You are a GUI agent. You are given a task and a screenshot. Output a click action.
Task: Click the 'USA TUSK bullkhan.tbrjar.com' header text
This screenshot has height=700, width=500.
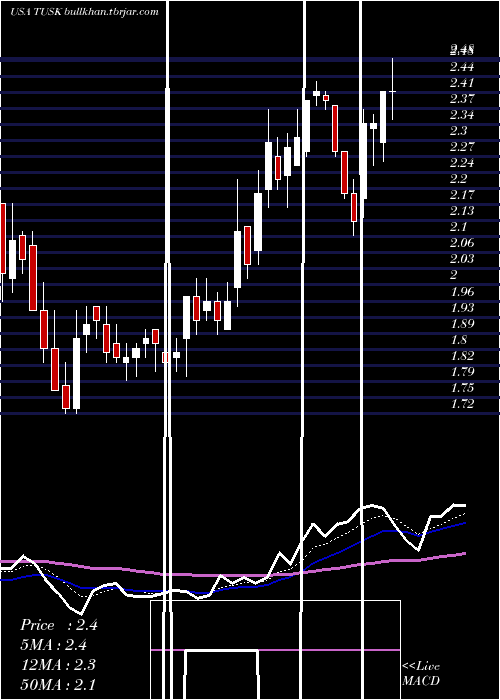[84, 12]
